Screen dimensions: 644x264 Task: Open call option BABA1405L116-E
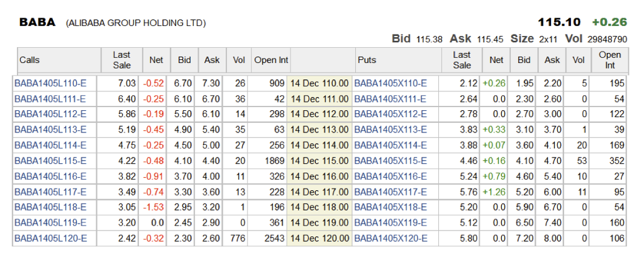(x=50, y=176)
